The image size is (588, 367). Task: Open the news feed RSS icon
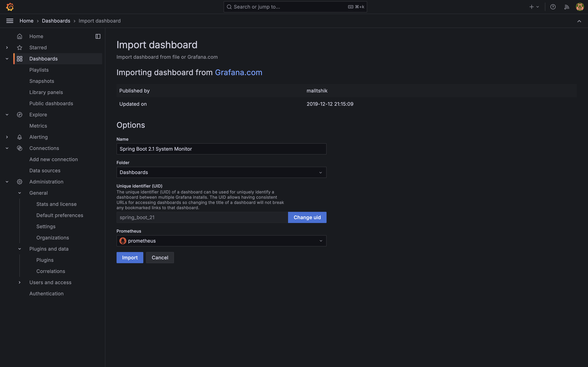[566, 7]
